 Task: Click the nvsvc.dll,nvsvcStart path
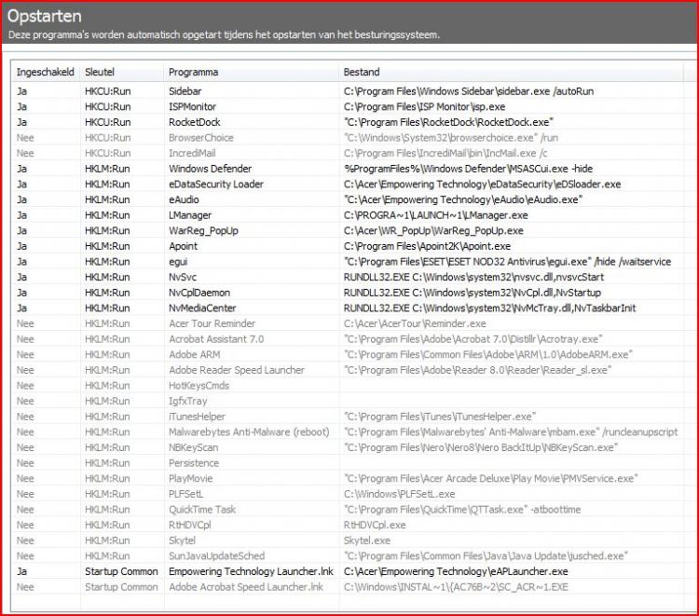pyautogui.click(x=473, y=277)
